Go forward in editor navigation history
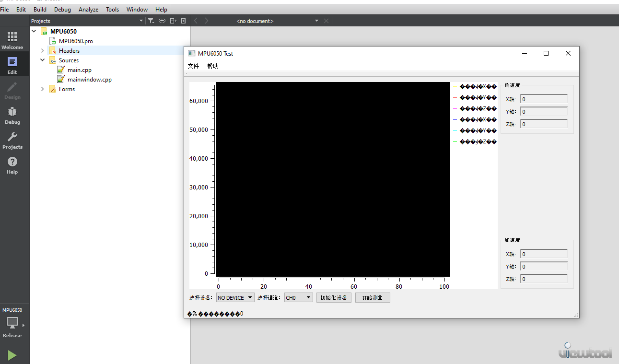Image resolution: width=619 pixels, height=364 pixels. tap(207, 21)
